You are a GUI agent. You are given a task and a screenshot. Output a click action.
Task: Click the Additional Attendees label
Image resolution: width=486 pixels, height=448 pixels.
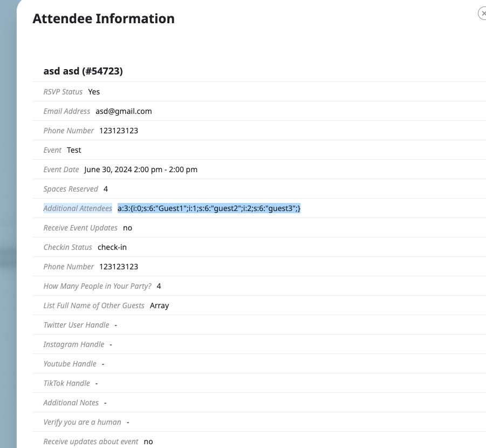tap(78, 208)
